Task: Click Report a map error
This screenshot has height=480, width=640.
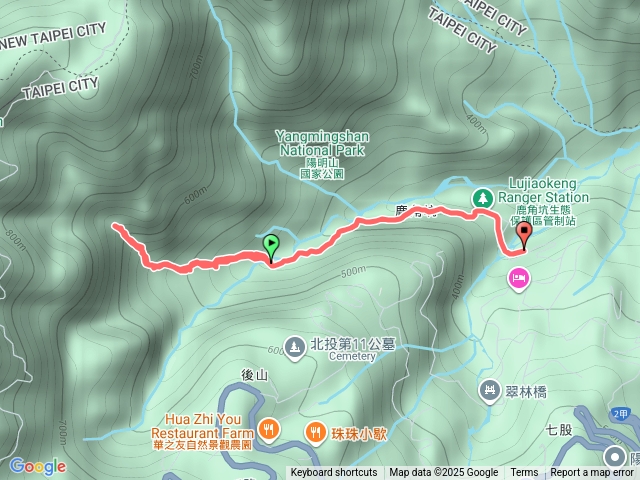Action: [591, 473]
